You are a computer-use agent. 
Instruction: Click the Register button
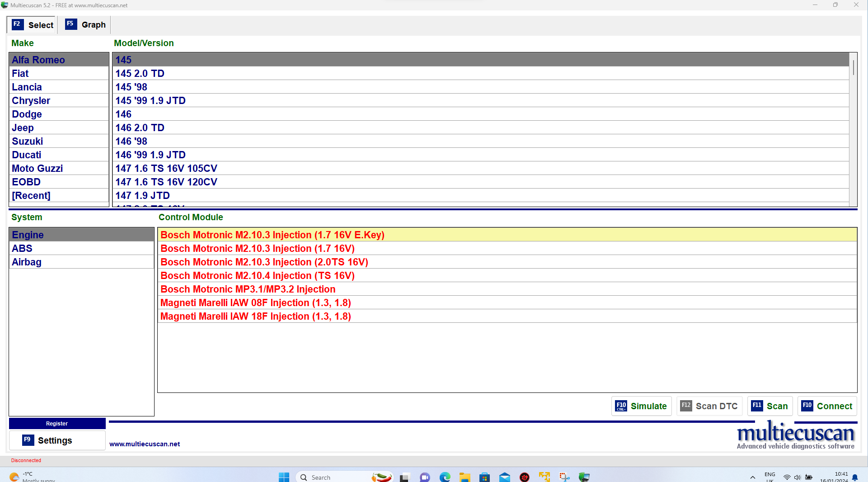57,424
